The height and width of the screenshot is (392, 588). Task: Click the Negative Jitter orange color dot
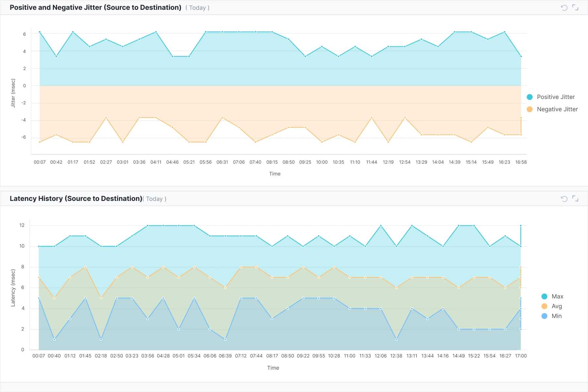pyautogui.click(x=530, y=109)
